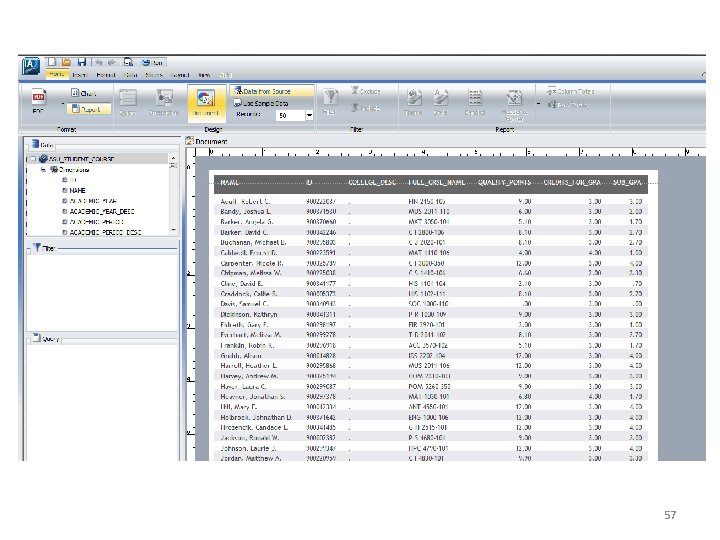
Task: Select the Home ribbon tab
Action: point(57,74)
